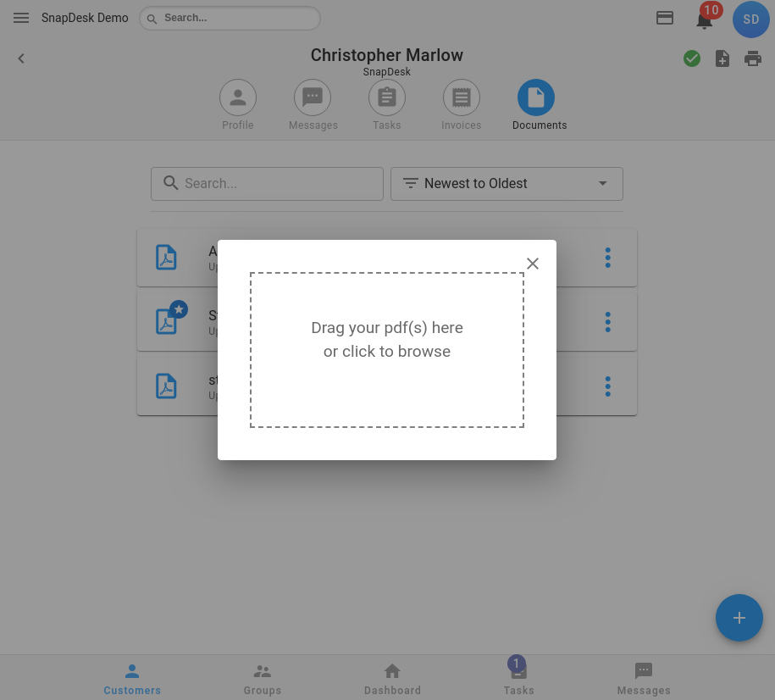Click the starred PDF document icon
Image resolution: width=775 pixels, height=700 pixels.
[166, 321]
